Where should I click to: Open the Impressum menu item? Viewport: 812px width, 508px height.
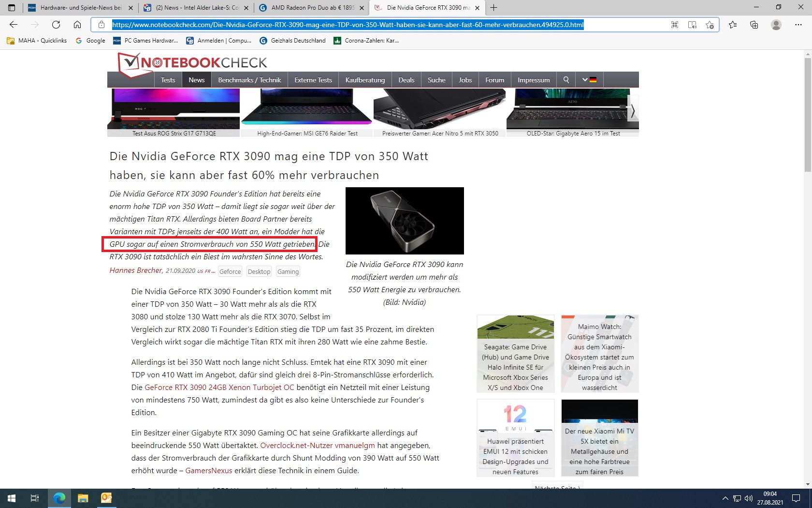click(534, 80)
